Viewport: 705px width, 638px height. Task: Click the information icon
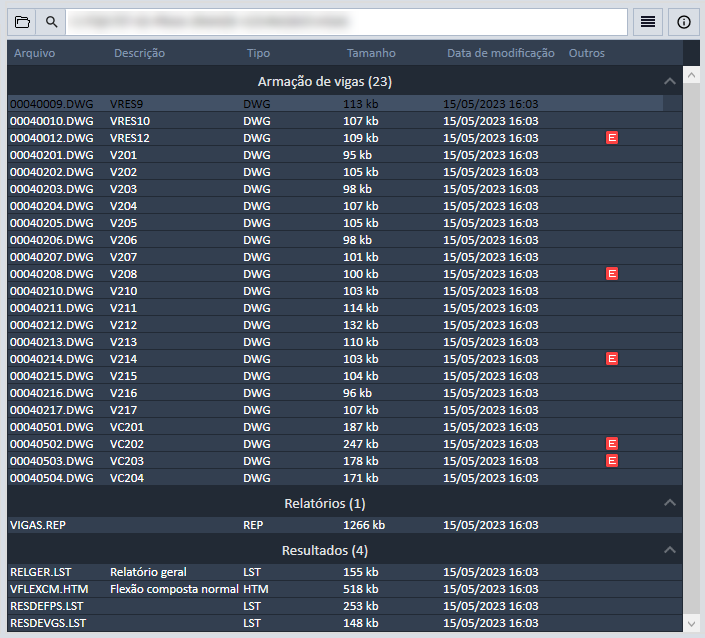point(684,21)
